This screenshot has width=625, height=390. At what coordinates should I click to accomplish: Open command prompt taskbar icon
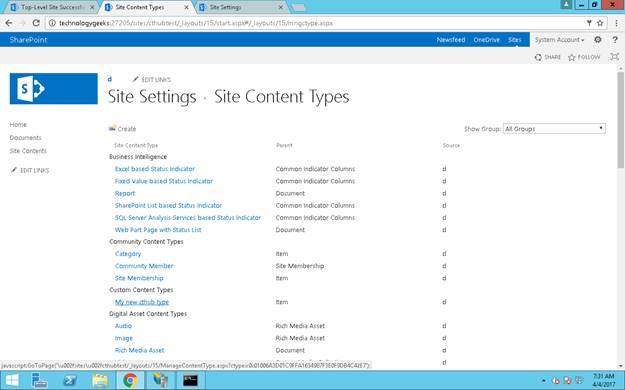(x=190, y=380)
